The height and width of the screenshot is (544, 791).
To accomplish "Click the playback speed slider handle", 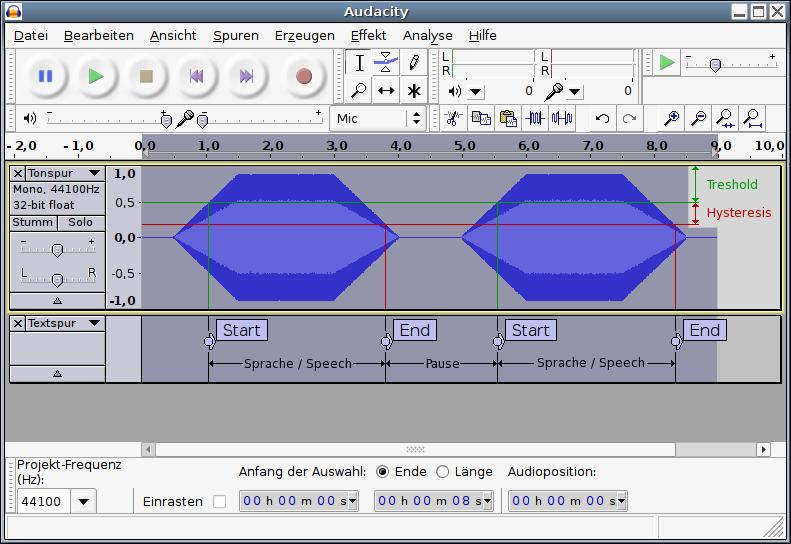I will click(715, 65).
